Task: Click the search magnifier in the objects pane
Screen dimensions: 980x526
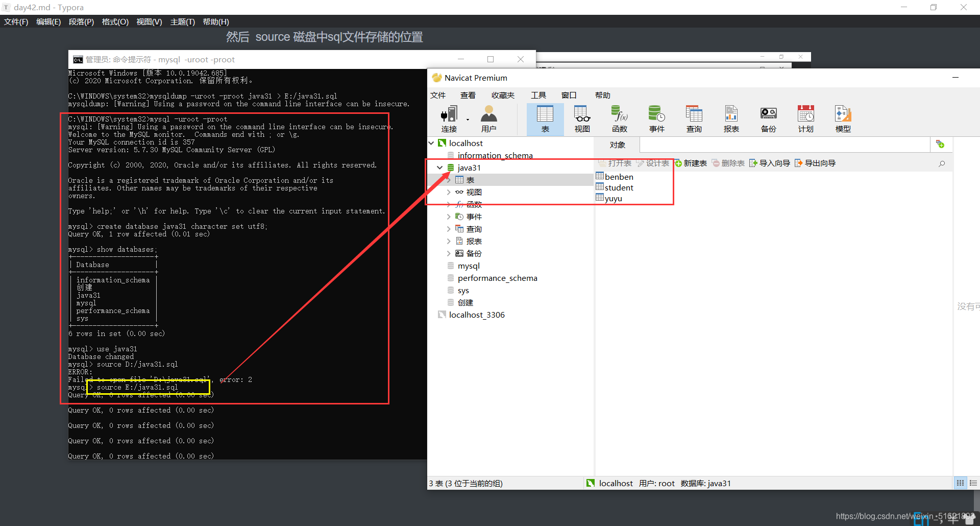Action: [942, 163]
